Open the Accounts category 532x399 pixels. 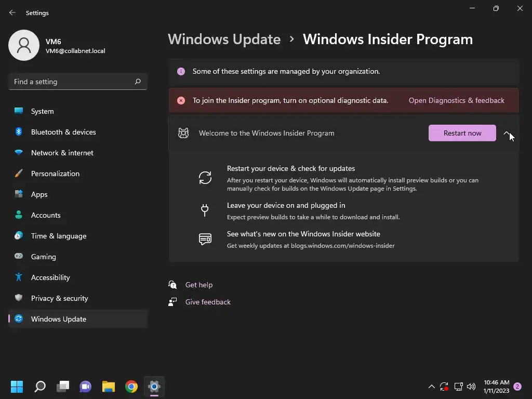[x=78, y=215]
